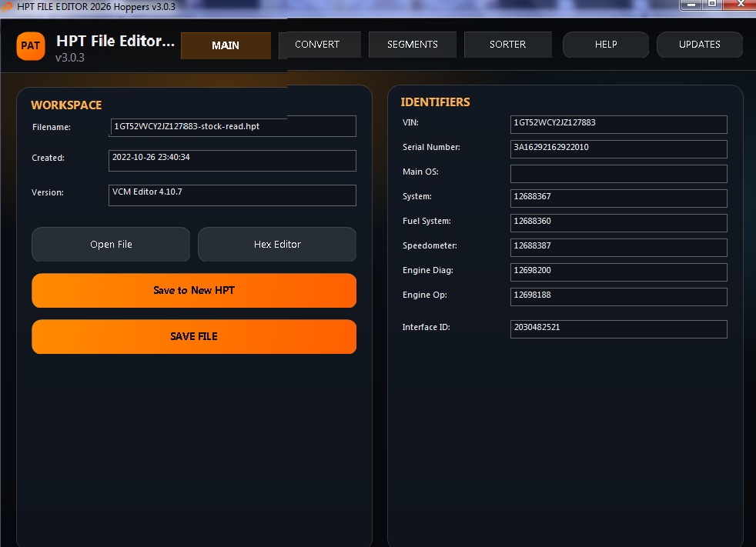
Task: Select the SORTER tab
Action: coord(507,45)
